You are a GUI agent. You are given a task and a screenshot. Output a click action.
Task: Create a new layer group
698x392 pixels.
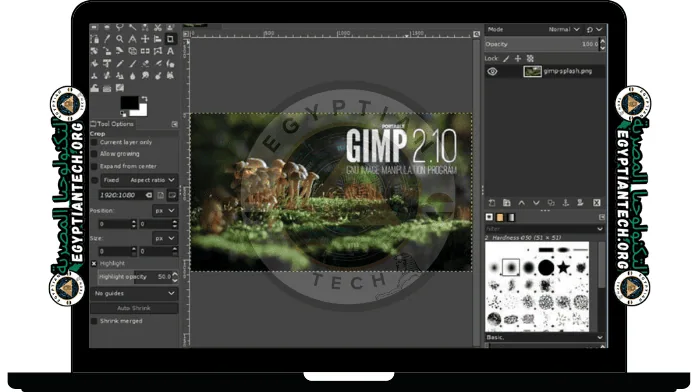tap(507, 203)
